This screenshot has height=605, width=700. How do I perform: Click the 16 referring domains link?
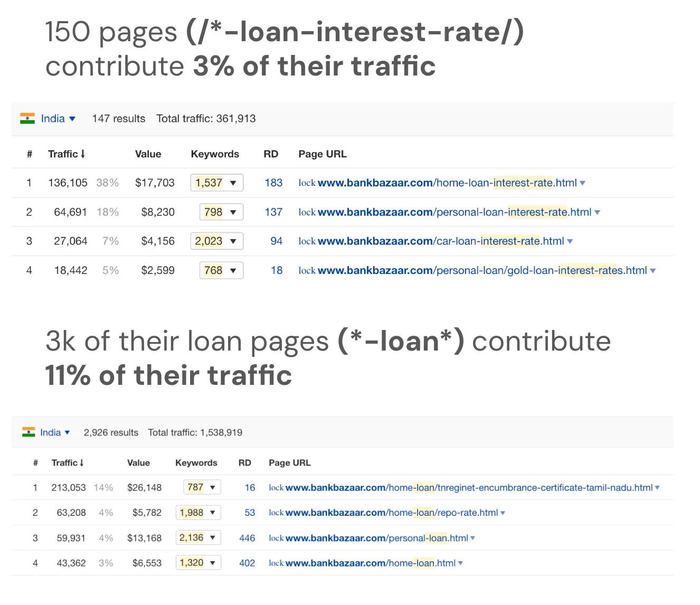point(250,488)
